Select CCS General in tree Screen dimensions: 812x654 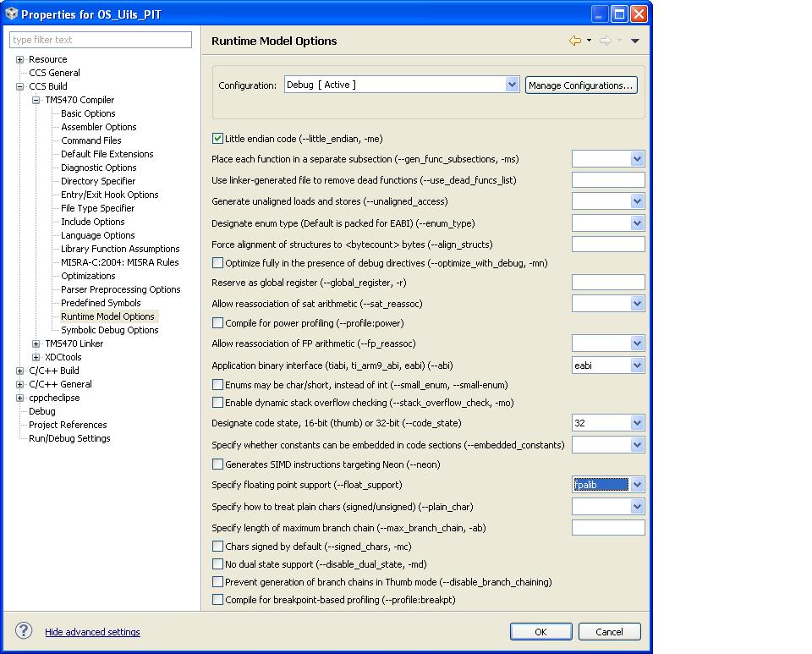[54, 73]
